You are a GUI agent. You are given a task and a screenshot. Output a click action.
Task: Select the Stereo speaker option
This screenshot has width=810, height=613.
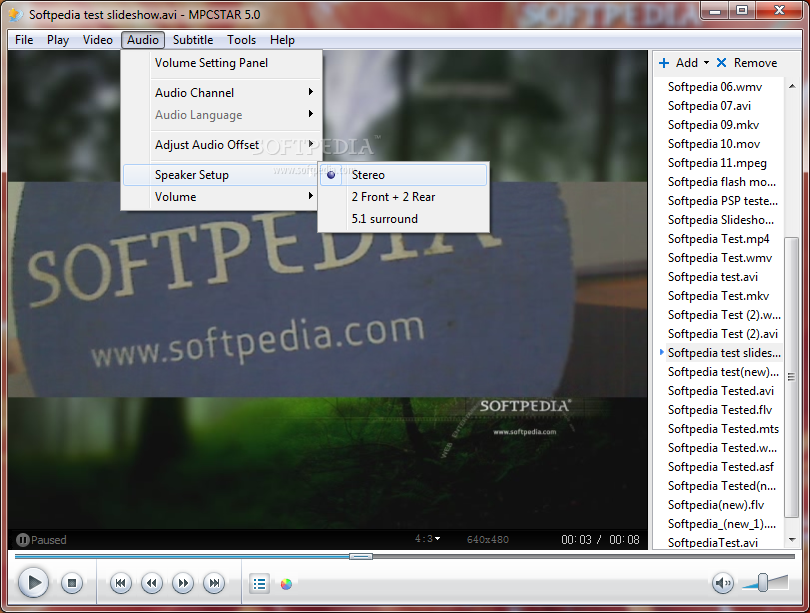click(x=403, y=175)
